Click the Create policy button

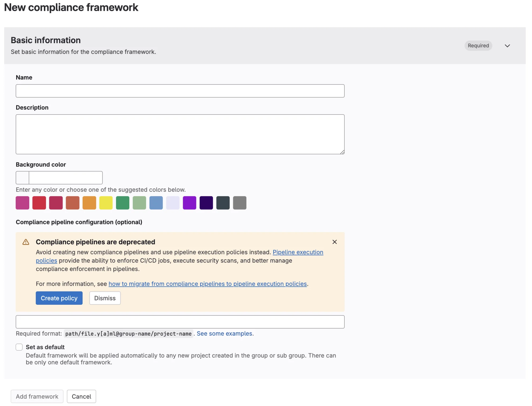[59, 298]
